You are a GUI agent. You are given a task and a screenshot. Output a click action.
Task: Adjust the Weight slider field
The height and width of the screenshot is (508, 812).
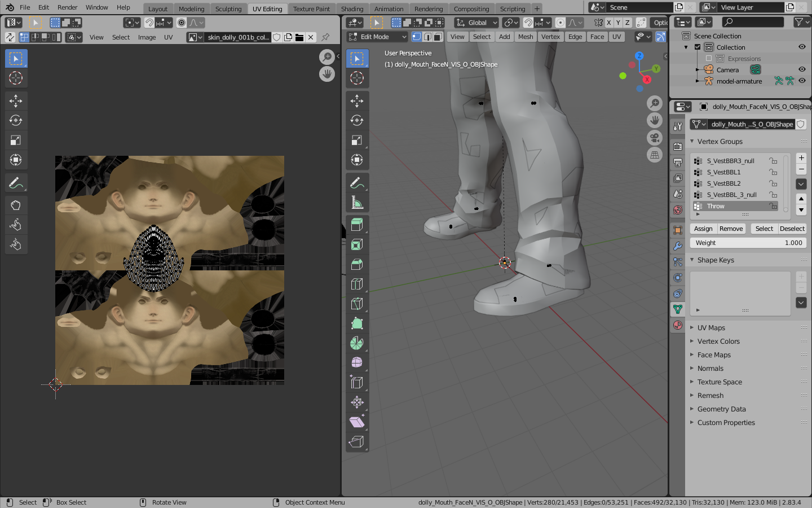(x=748, y=243)
